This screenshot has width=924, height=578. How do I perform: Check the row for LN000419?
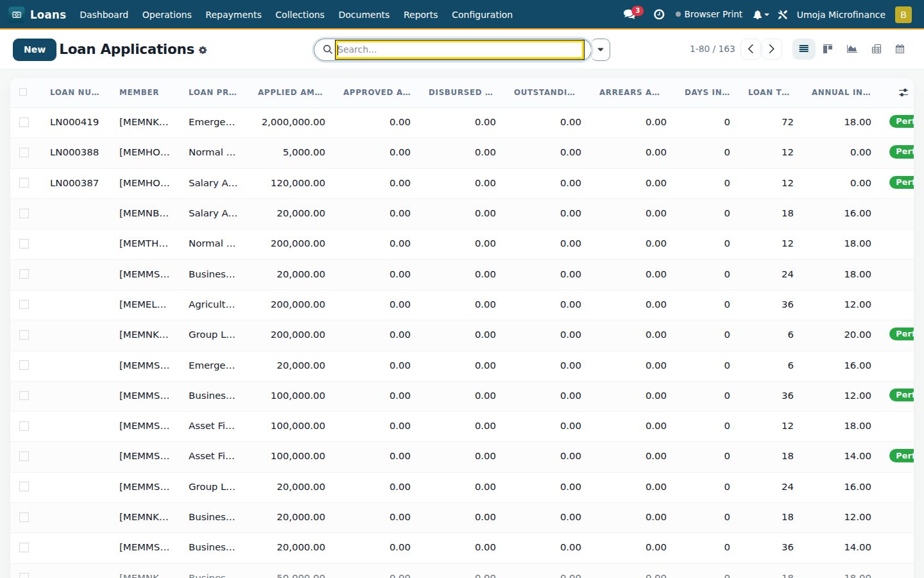pos(24,122)
